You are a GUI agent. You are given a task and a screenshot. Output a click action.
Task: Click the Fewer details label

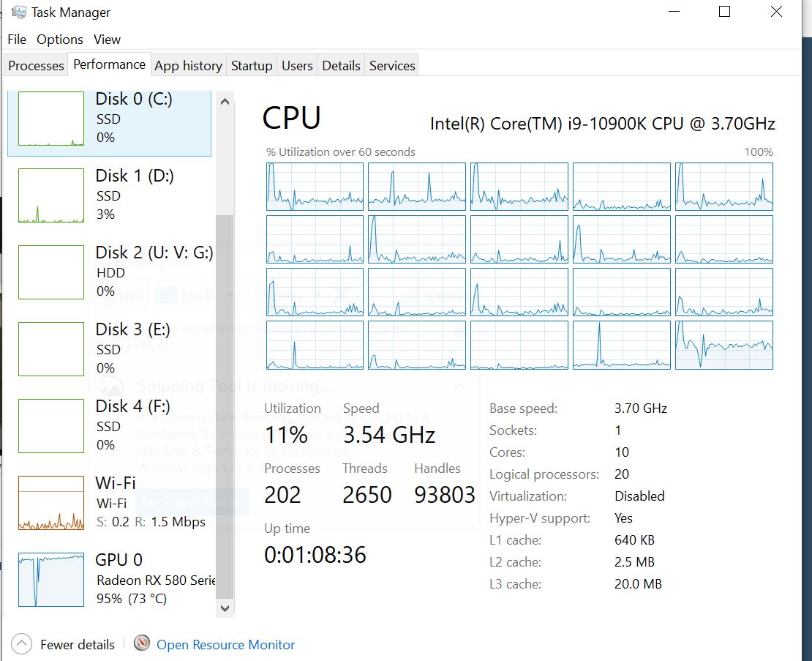pos(78,645)
